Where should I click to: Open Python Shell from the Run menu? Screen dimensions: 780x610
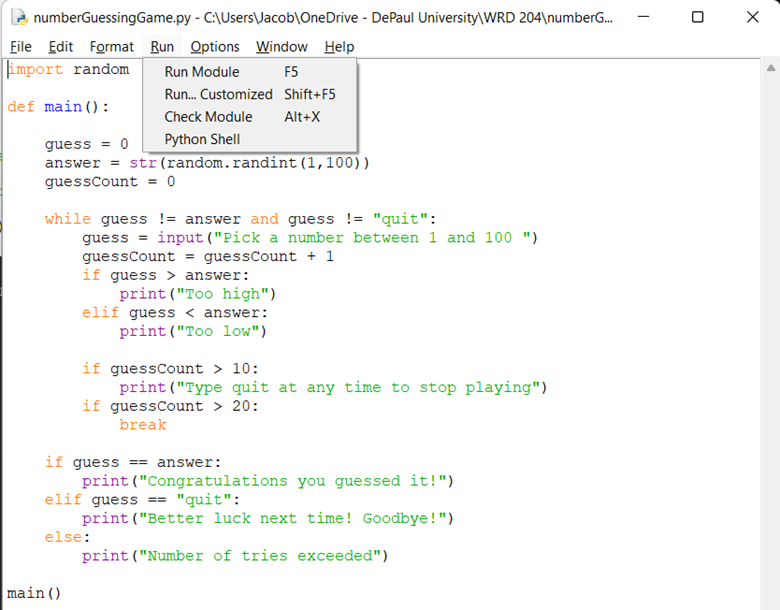(x=250, y=139)
